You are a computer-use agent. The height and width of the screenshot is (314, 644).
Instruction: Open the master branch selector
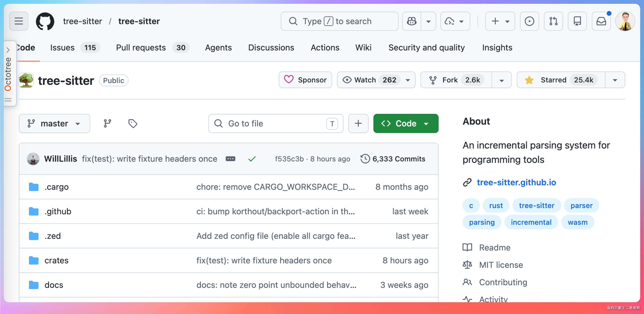[54, 123]
